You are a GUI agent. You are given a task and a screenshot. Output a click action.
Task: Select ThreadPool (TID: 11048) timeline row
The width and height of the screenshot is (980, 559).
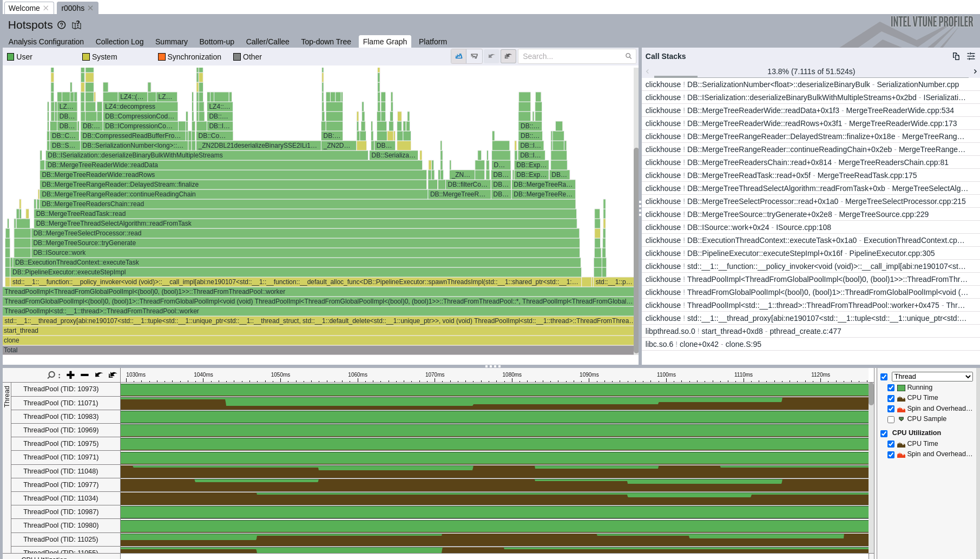coord(439,471)
